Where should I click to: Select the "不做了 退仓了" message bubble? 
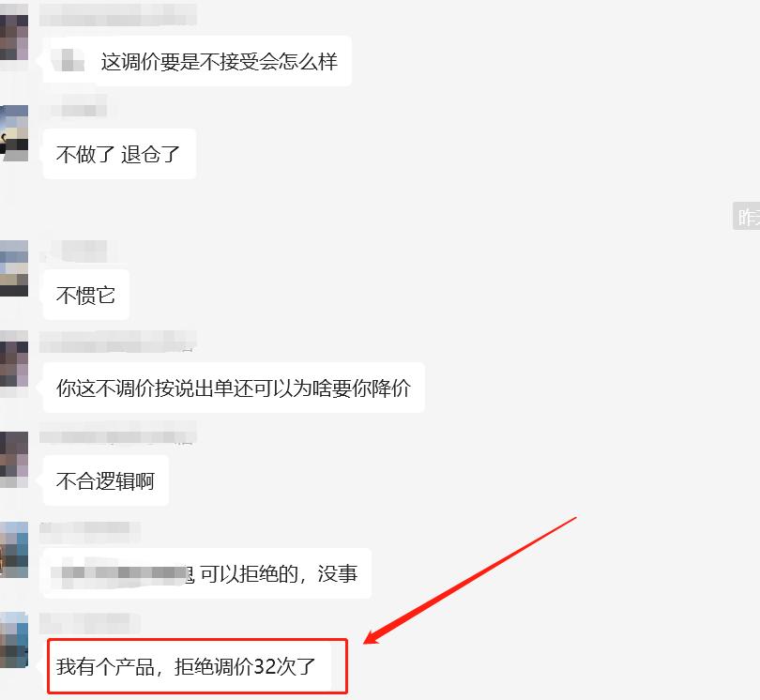click(x=119, y=154)
